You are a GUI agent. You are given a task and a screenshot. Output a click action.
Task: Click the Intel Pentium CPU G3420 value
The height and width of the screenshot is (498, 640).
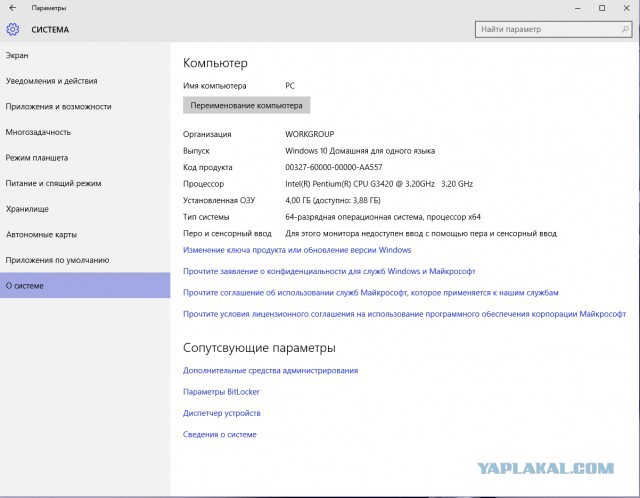coord(379,184)
